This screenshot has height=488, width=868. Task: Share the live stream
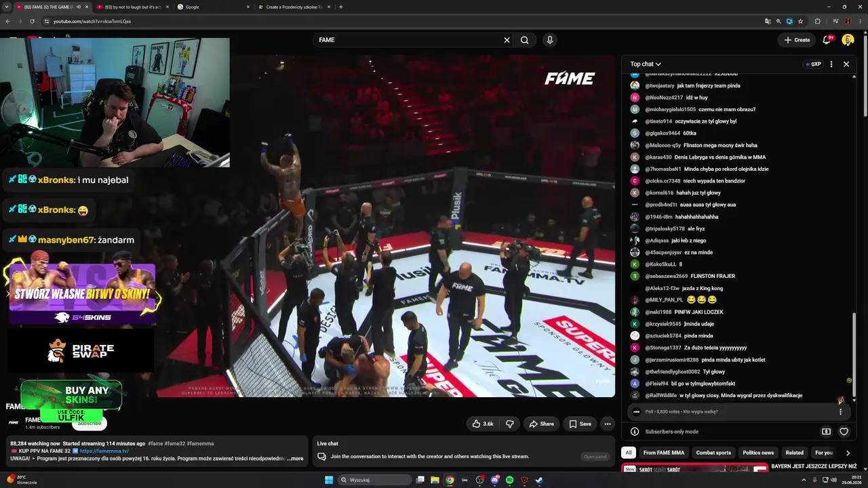[x=542, y=424]
